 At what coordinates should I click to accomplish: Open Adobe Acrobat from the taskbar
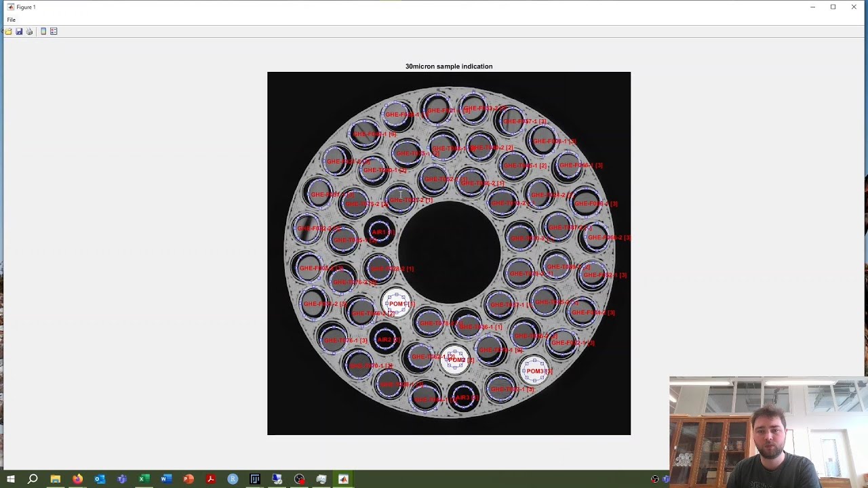tap(210, 479)
